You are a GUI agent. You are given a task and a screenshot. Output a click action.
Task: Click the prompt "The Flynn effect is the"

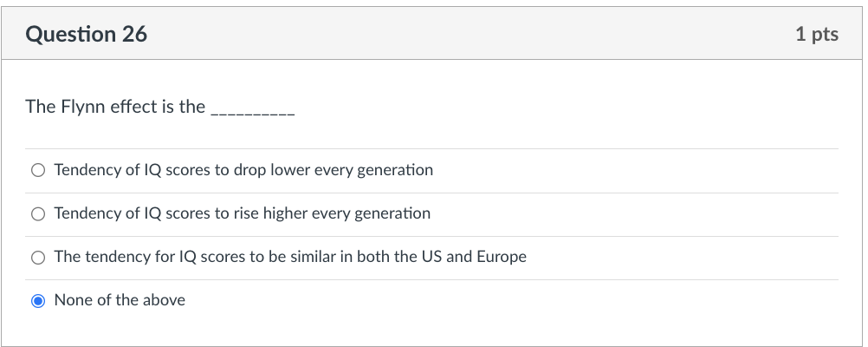point(115,107)
